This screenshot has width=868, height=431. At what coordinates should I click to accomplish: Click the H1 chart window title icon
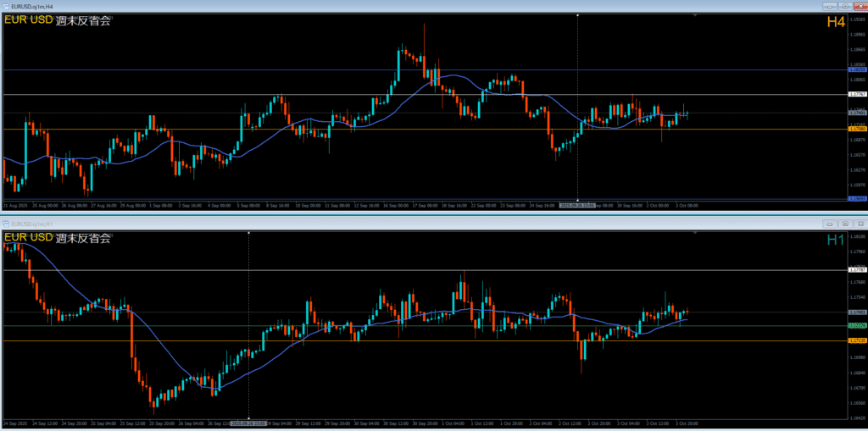(x=6, y=224)
